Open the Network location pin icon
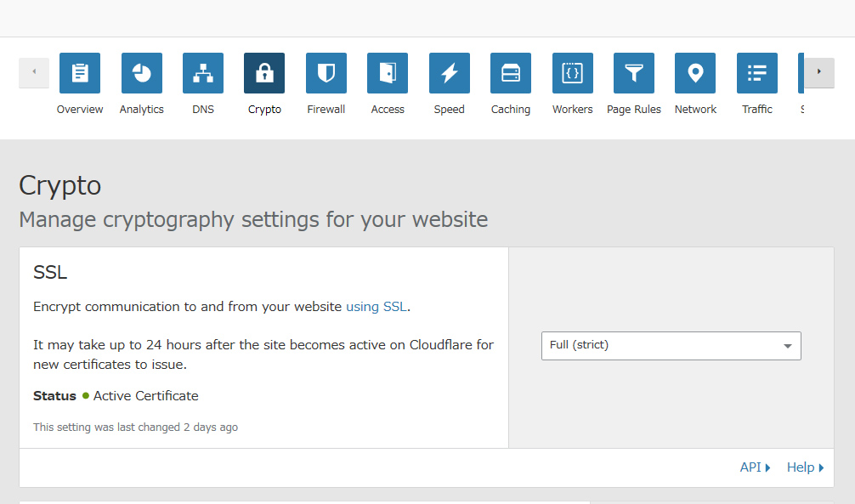This screenshot has width=855, height=504. click(x=694, y=73)
